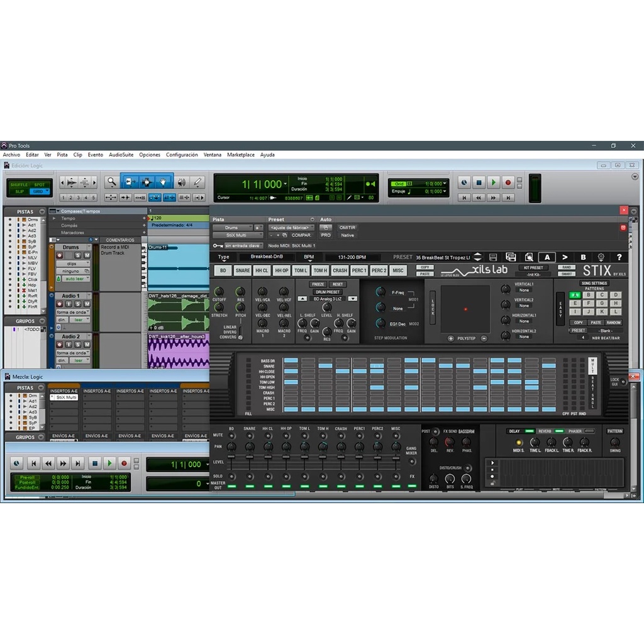
Task: Click Stop in the Edit window transport
Action: pyautogui.click(x=479, y=182)
